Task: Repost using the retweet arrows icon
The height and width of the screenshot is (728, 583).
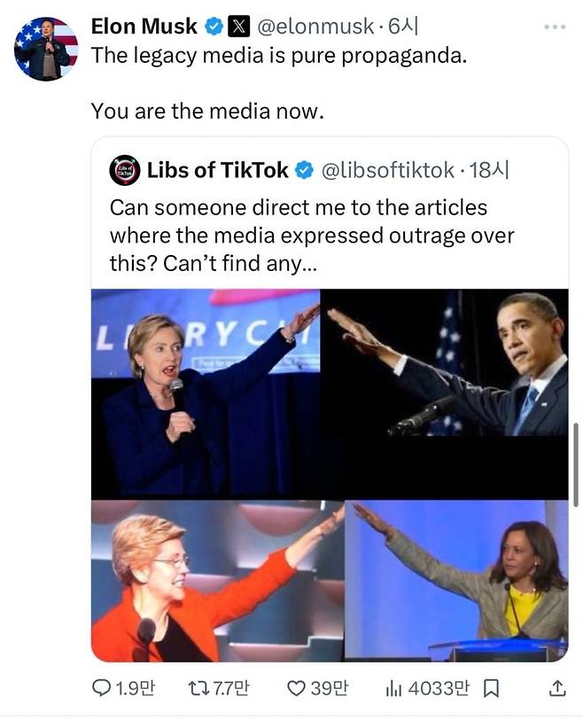Action: click(x=199, y=687)
